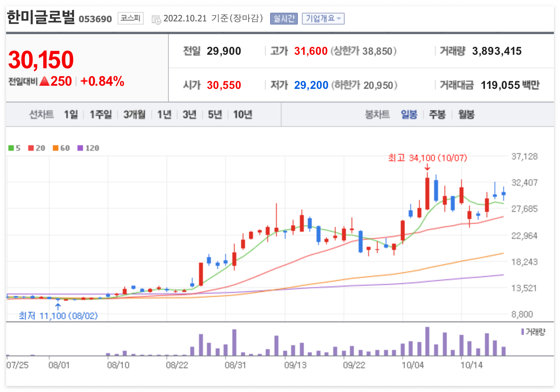Click the 고가 value 31,600

311,51
